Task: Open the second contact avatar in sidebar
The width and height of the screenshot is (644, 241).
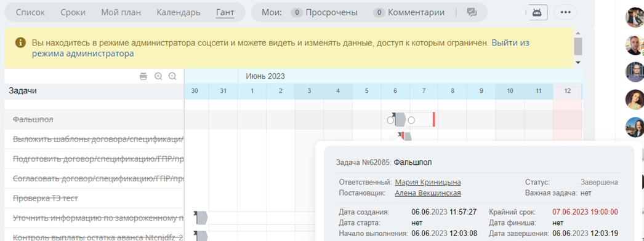Action: pos(635,45)
